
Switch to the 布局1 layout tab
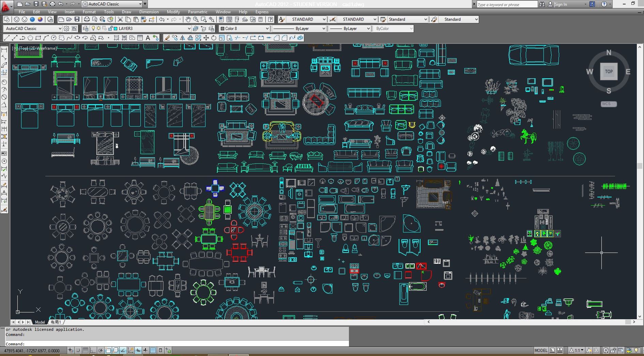56,322
